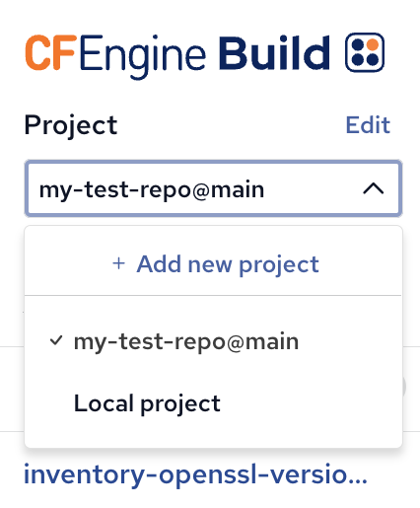
Task: Click the orange dot in the Build logo
Action: tap(373, 44)
